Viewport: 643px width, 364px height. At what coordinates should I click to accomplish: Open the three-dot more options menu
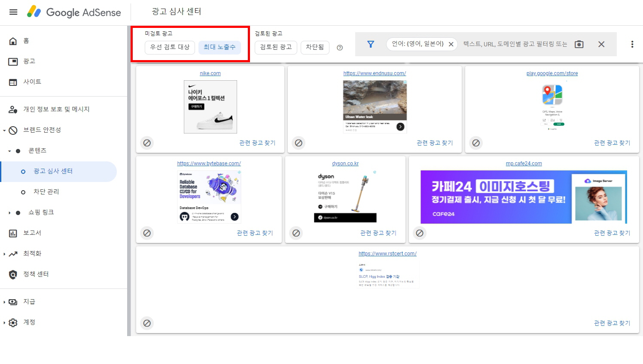click(x=632, y=44)
